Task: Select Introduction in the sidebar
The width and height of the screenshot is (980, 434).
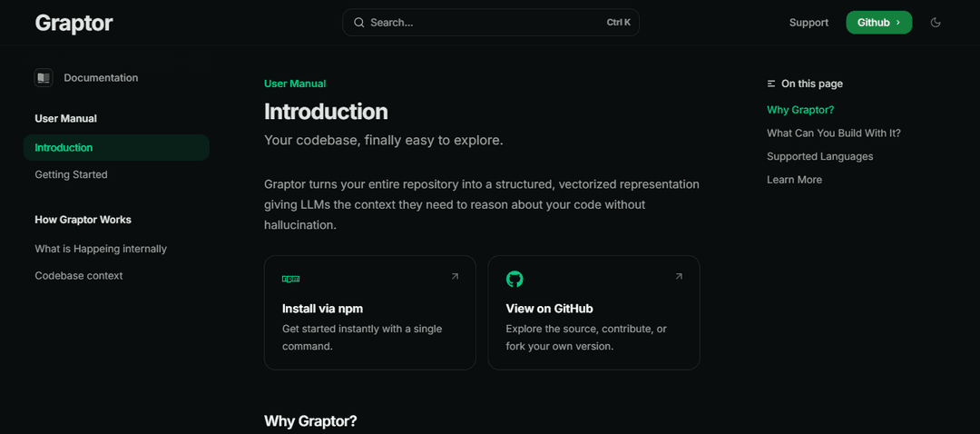Action: pos(116,148)
